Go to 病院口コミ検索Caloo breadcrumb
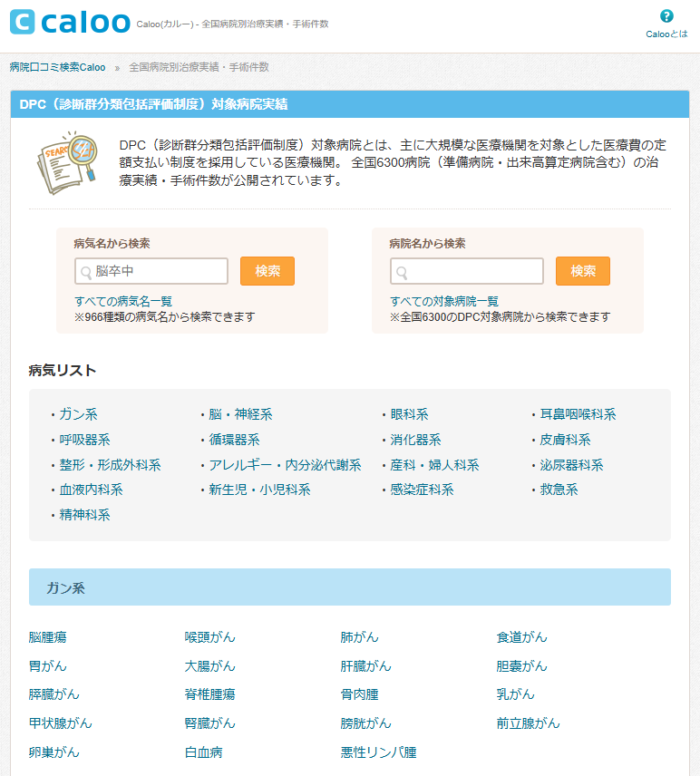700x776 pixels. point(57,67)
